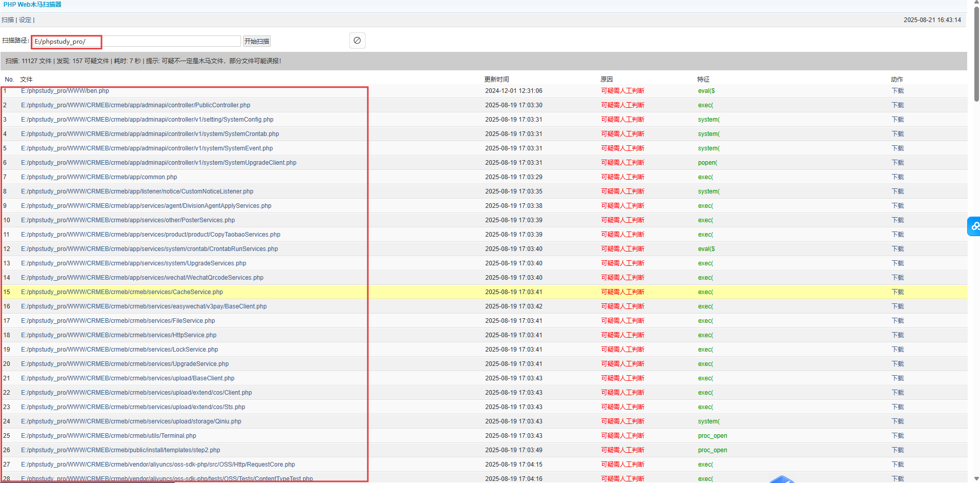Click the stop-scan circle icon
Image resolution: width=980 pixels, height=483 pixels.
click(x=357, y=40)
